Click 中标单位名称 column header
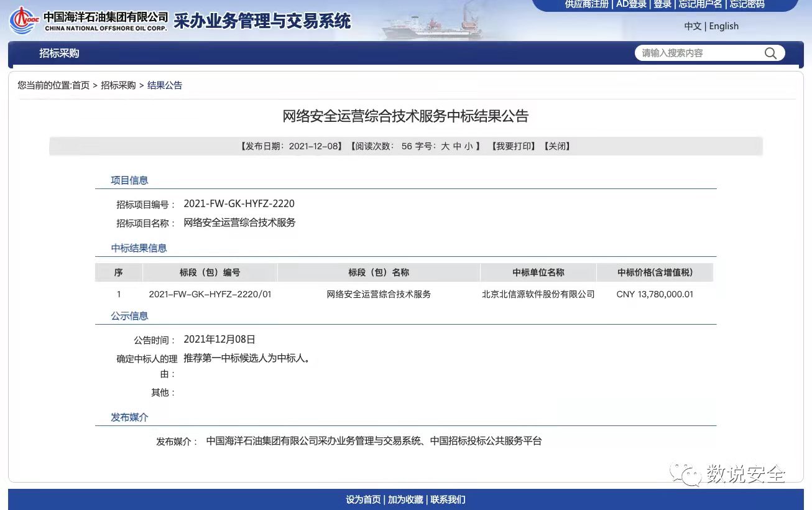The height and width of the screenshot is (510, 812). pos(538,272)
